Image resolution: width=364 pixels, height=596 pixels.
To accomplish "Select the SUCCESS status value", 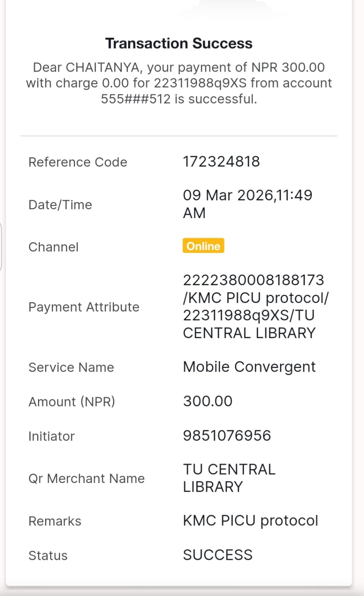I will tap(218, 555).
